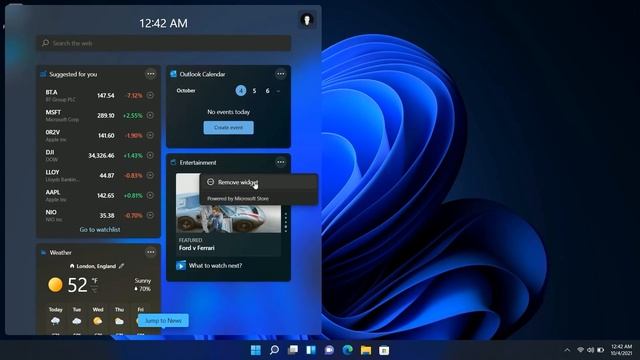Add DJI index to watchlist
Viewport: 640px width, 360px height.
[x=150, y=155]
